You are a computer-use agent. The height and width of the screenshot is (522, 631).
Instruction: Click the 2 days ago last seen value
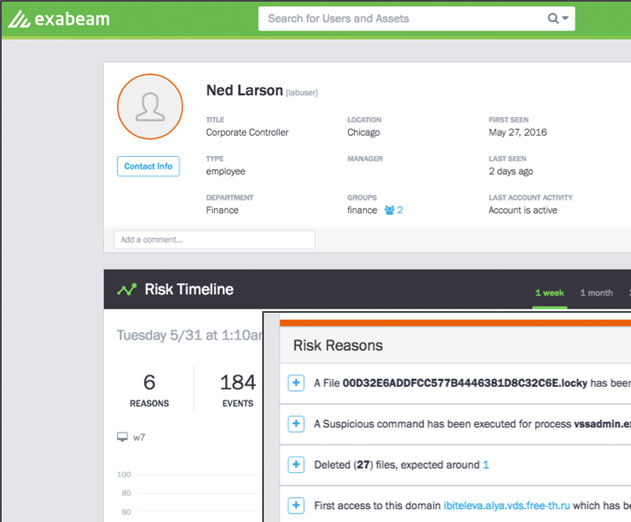(511, 171)
